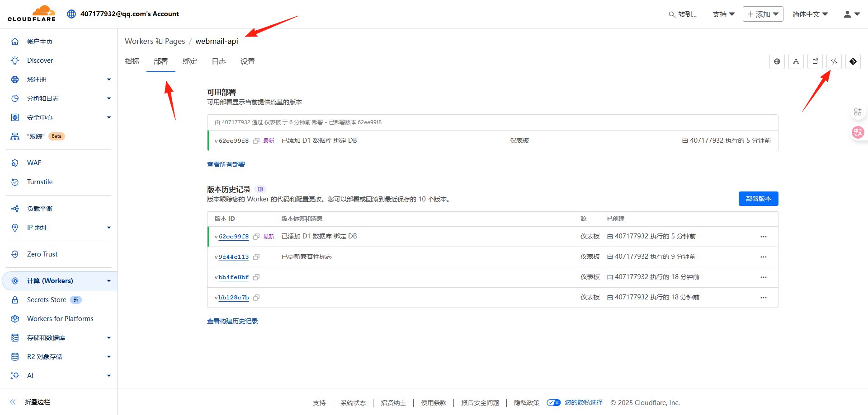Open the Worker code editor (</>) icon
The height and width of the screenshot is (415, 868).
point(834,61)
